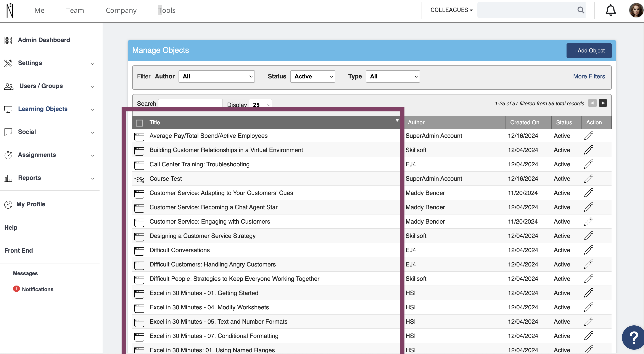Edit Customer Service: Engaging with Customers

pos(589,221)
